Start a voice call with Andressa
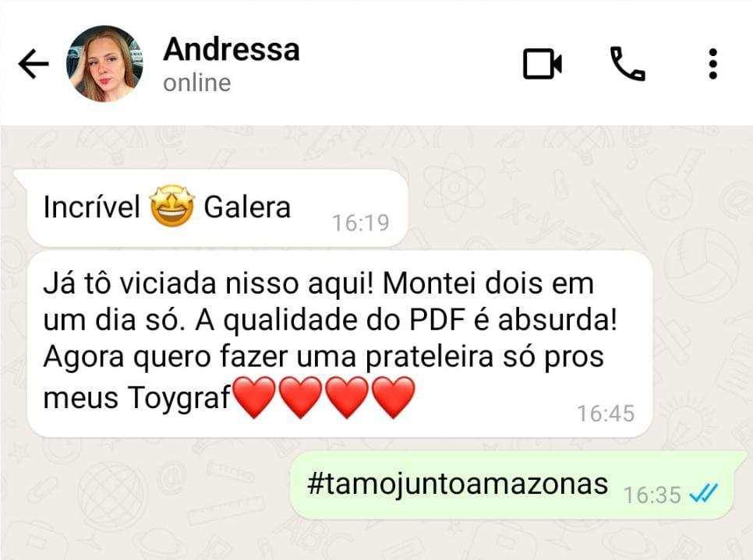This screenshot has width=753, height=560. [627, 63]
